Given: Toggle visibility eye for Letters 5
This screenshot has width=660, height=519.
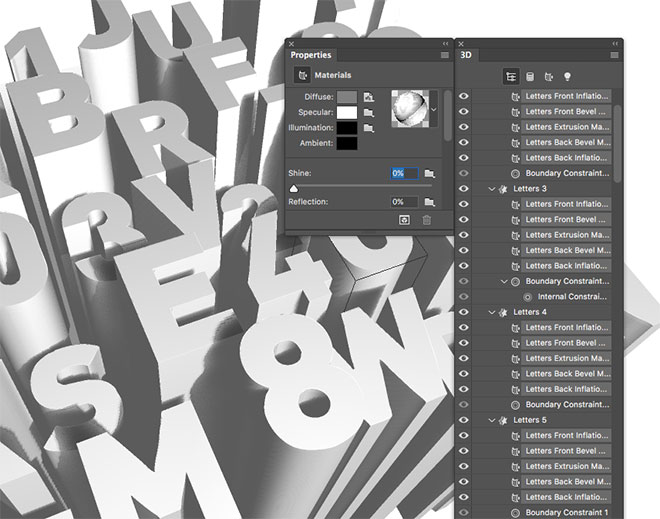Looking at the screenshot, I should pos(464,420).
